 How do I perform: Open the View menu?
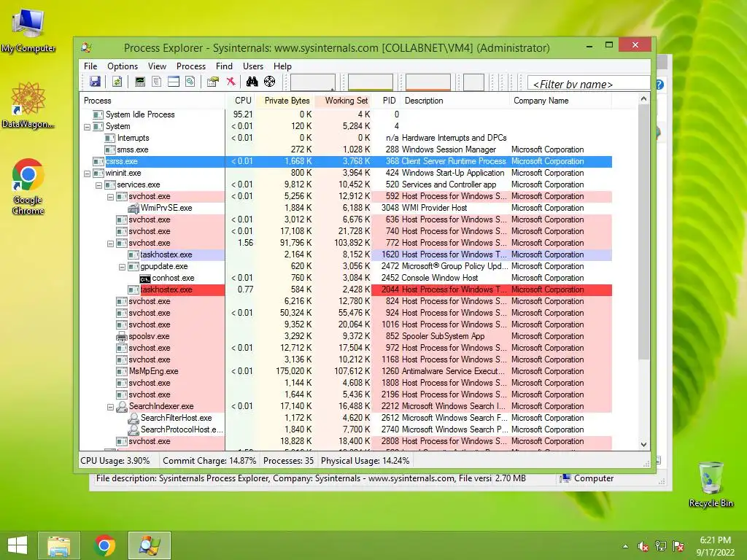pos(157,66)
